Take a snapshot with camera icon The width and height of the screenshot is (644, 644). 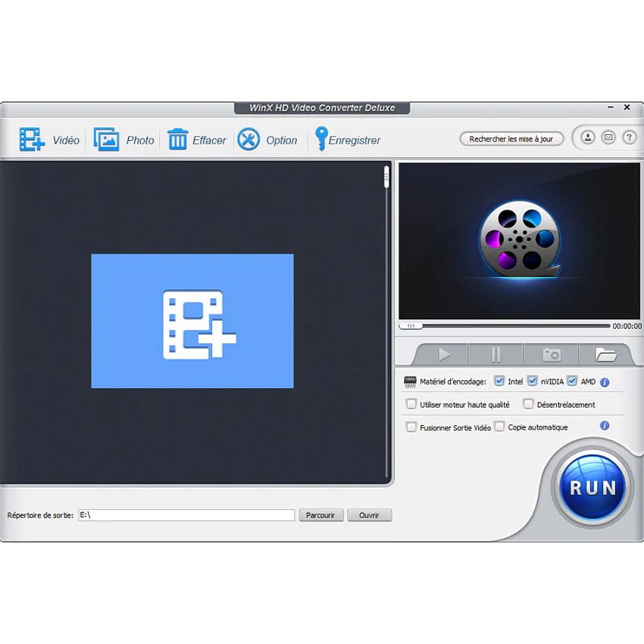pos(551,355)
